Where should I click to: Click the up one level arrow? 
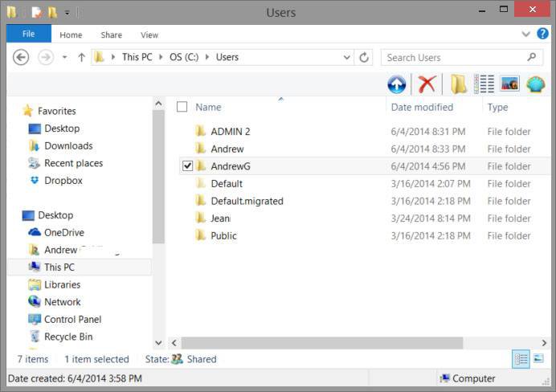tap(81, 58)
